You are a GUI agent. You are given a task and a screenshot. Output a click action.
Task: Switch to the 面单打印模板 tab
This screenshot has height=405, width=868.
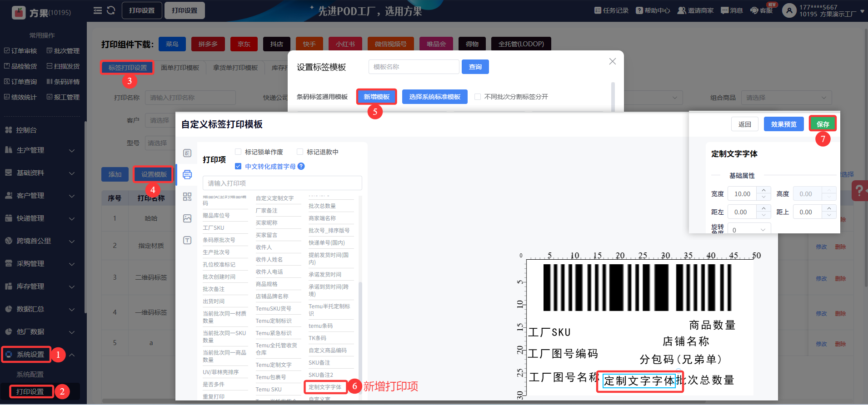click(180, 68)
